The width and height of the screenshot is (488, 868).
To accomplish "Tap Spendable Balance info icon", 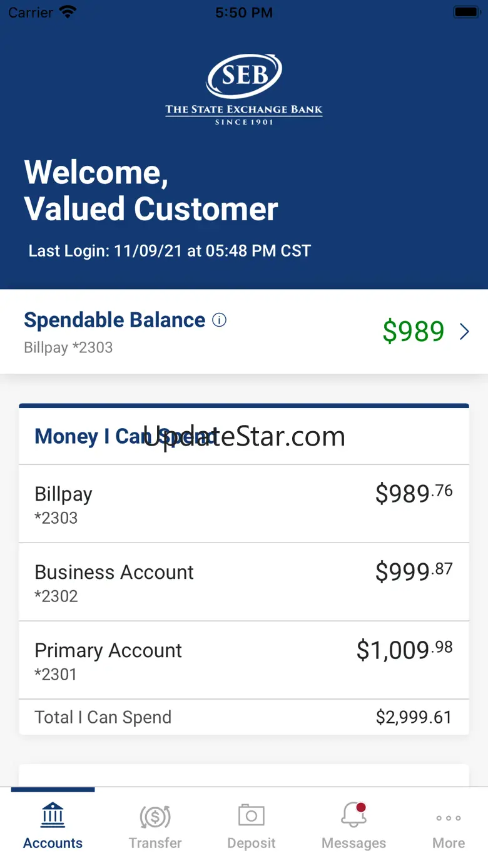I will (219, 320).
